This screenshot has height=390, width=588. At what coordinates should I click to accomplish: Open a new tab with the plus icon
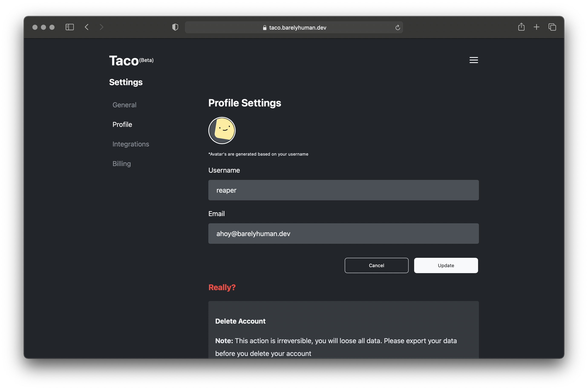pyautogui.click(x=536, y=27)
